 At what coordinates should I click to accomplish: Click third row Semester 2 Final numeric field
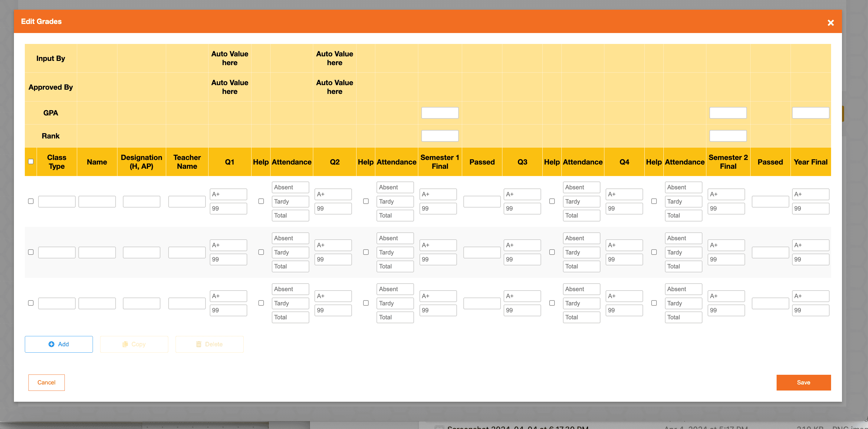click(x=726, y=310)
